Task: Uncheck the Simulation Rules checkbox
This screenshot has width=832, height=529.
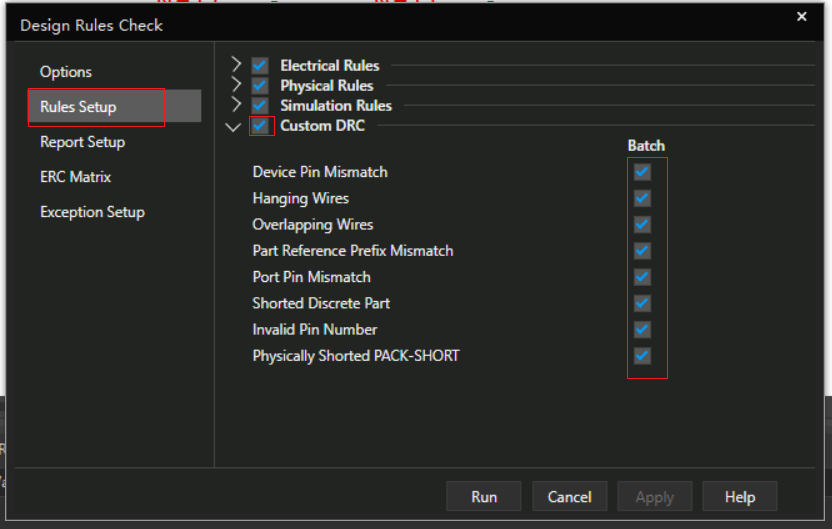Action: click(x=260, y=106)
